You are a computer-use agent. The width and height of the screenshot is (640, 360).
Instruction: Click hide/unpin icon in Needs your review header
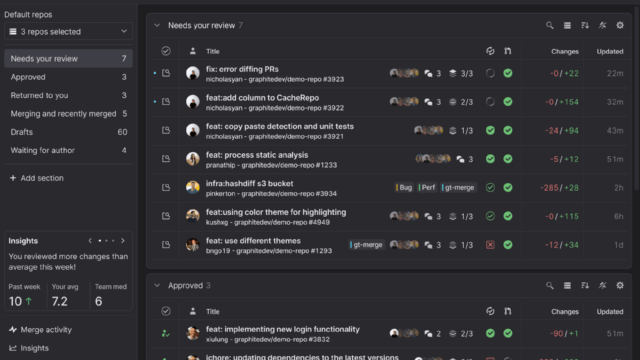pyautogui.click(x=602, y=25)
